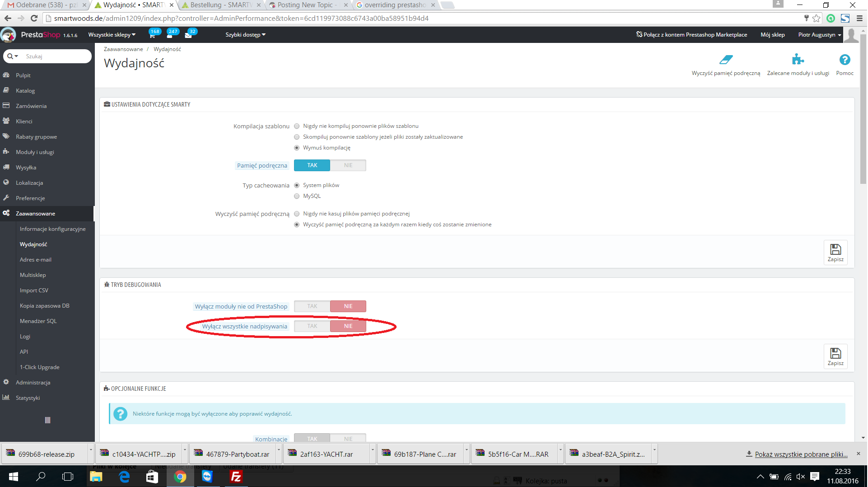The image size is (868, 487).
Task: Open search scope dropdown in sidebar
Action: pos(13,56)
